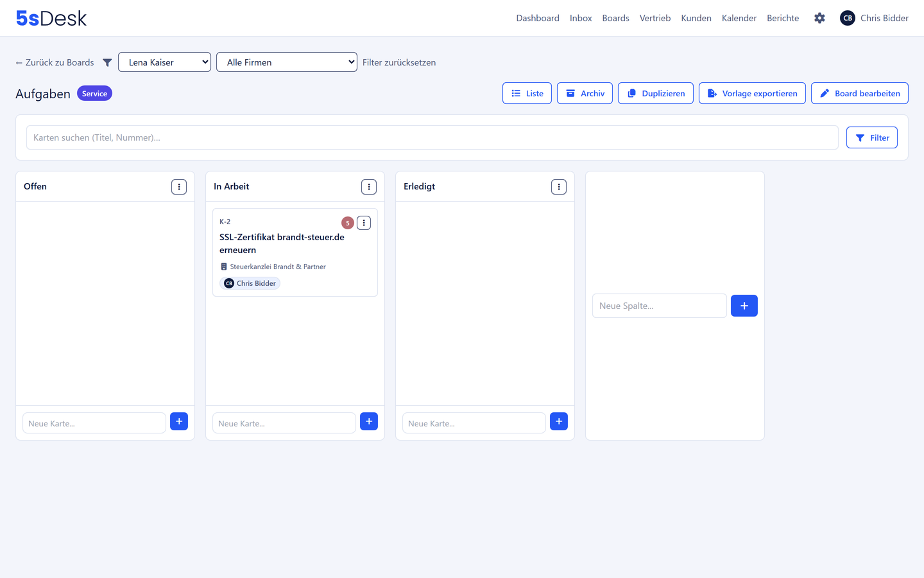Viewport: 924px width, 578px height.
Task: Click plus button to add new column
Action: [x=744, y=306]
